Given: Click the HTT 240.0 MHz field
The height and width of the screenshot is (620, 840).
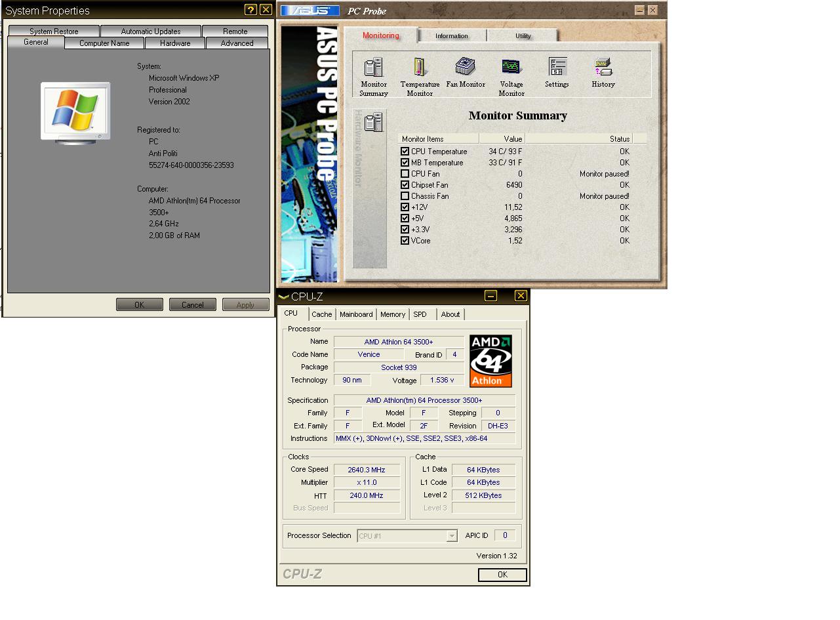Looking at the screenshot, I should [367, 495].
